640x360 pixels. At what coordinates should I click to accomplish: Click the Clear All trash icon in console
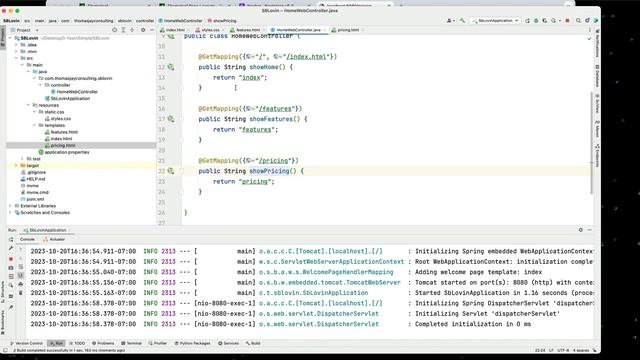[20, 293]
